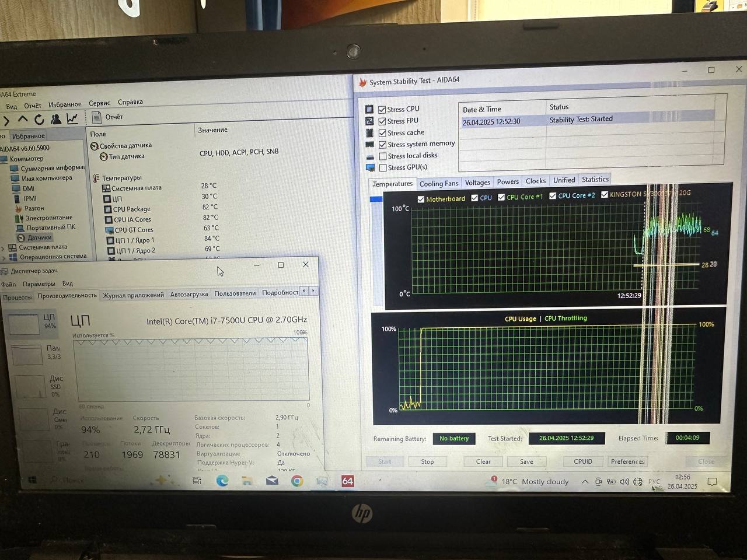Image resolution: width=747 pixels, height=560 pixels.
Task: Show hidden system tray icons chevron
Action: coord(585,482)
